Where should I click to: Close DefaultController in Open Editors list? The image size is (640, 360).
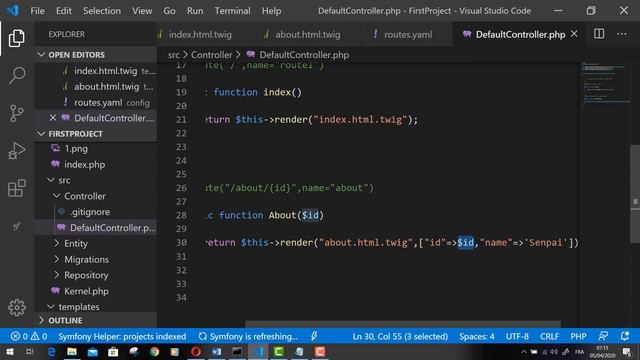coord(53,118)
